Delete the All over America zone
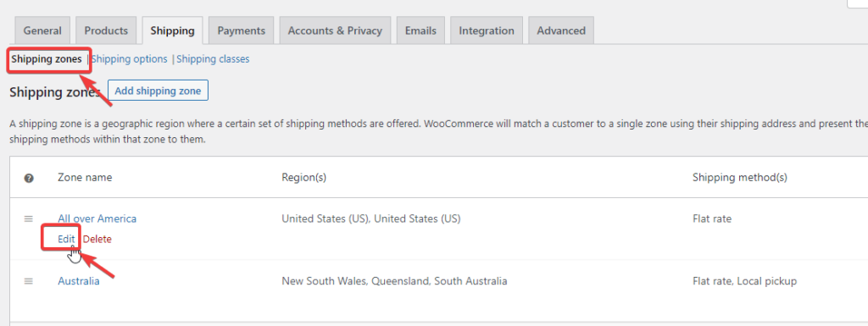The image size is (868, 326). pos(97,240)
